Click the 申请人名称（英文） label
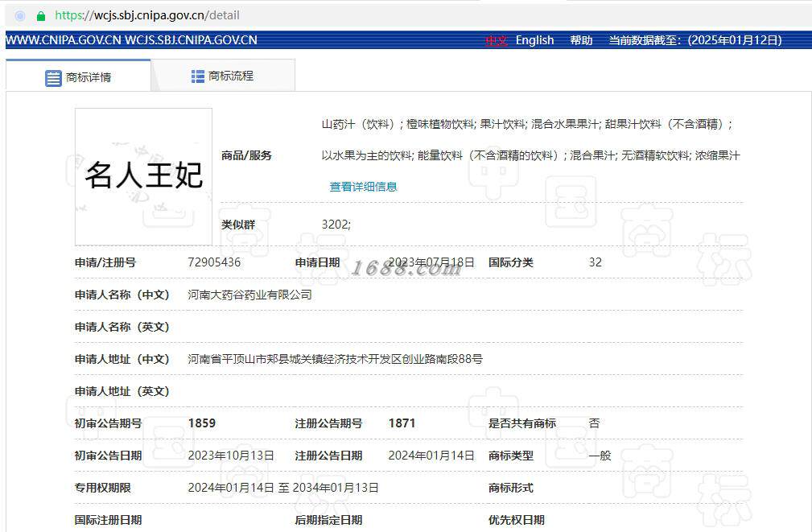812x532 pixels. click(x=122, y=327)
